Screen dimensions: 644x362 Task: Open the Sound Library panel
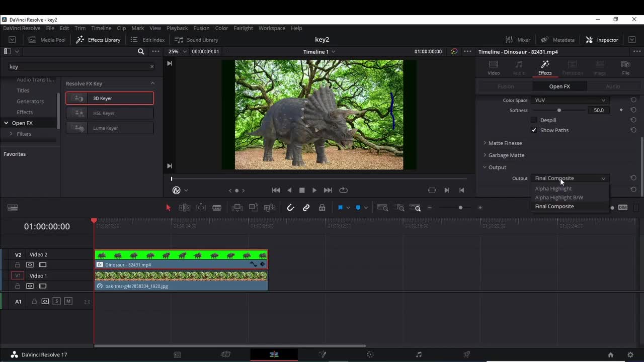(x=196, y=40)
